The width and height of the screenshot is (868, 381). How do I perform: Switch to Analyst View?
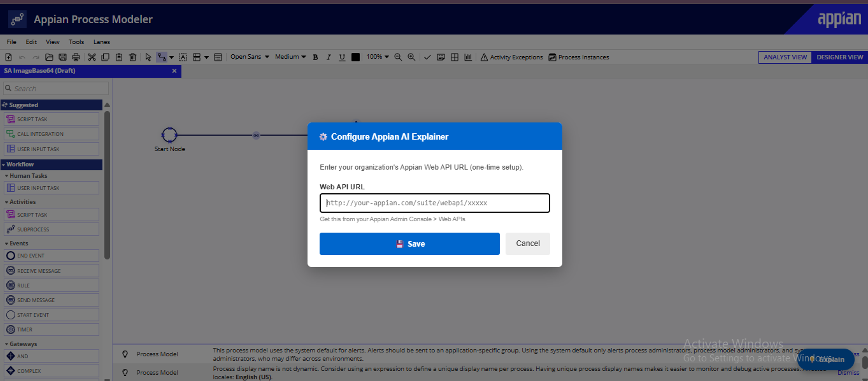pos(785,57)
